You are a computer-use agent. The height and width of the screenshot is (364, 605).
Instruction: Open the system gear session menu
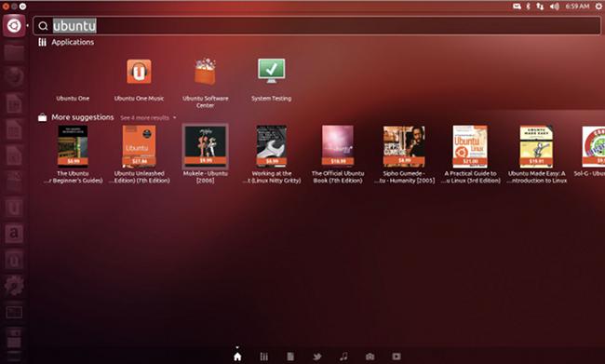click(x=598, y=7)
